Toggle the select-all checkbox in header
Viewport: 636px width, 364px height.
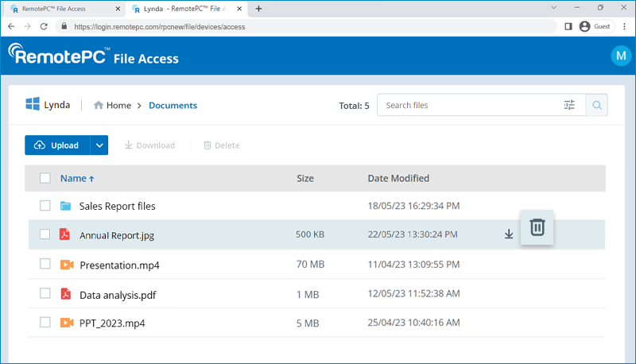45,179
